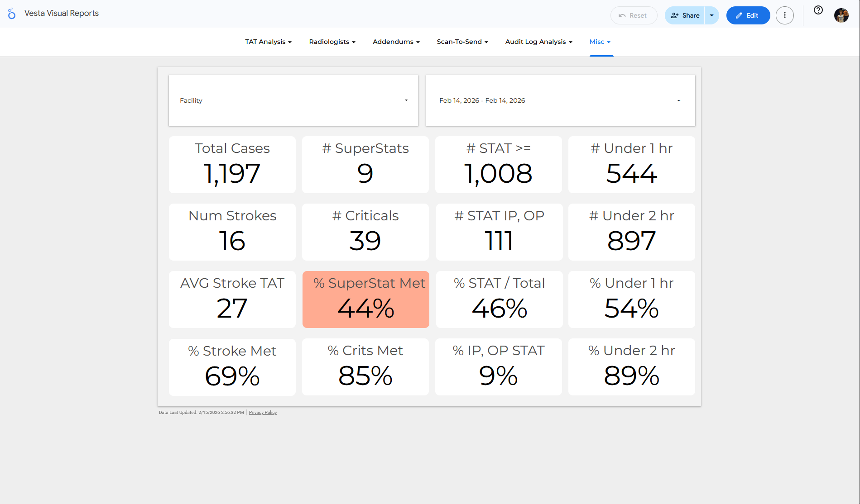Switch to the Radiologists tab
The image size is (860, 504).
[332, 42]
